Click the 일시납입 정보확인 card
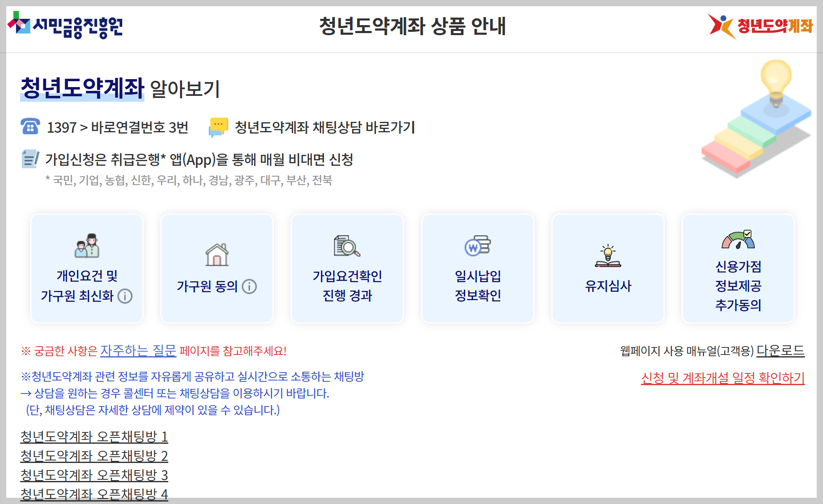823x504 pixels. (x=477, y=268)
